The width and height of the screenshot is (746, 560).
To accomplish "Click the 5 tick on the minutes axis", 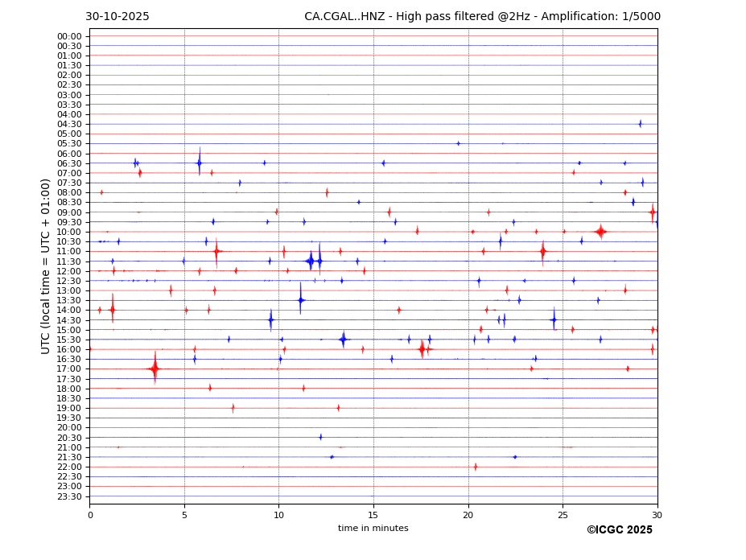I will pos(184,515).
